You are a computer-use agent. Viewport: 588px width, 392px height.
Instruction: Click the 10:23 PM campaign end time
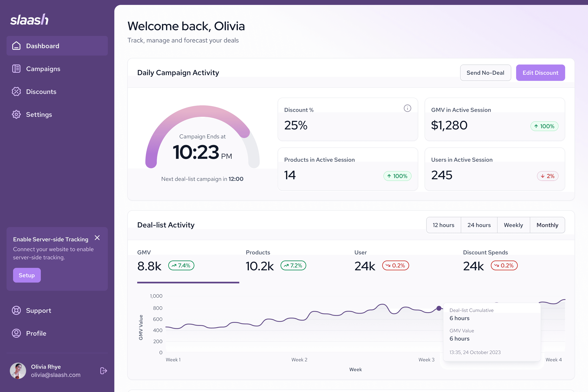202,152
